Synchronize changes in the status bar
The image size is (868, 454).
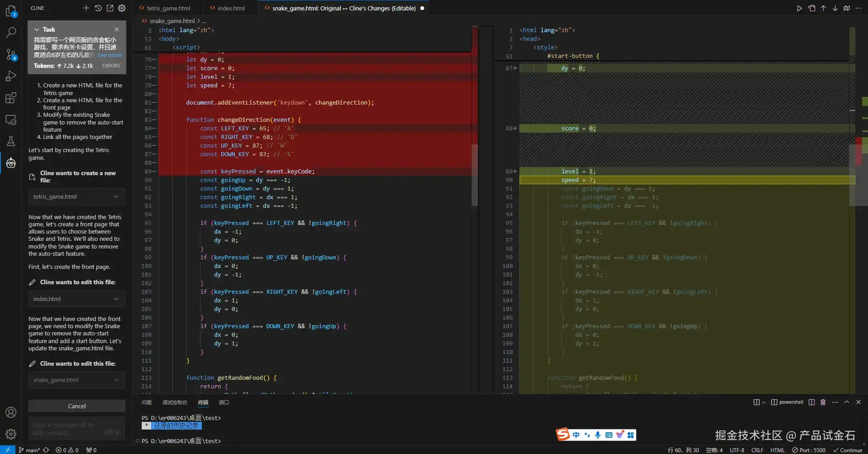coord(46,450)
